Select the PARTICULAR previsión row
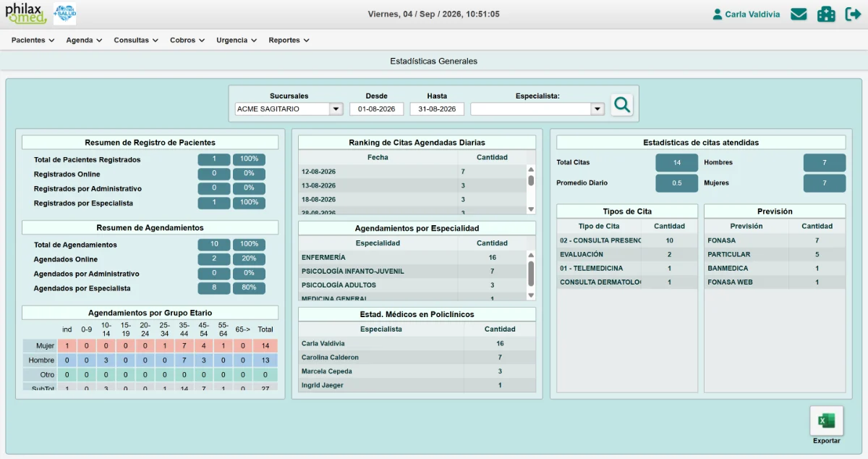The width and height of the screenshot is (868, 459). (775, 254)
